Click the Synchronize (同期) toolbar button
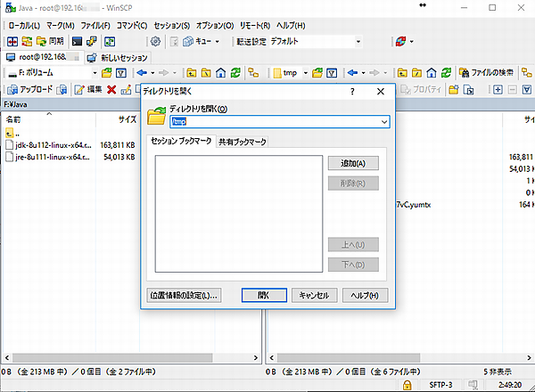This screenshot has height=392, width=535. (x=50, y=42)
